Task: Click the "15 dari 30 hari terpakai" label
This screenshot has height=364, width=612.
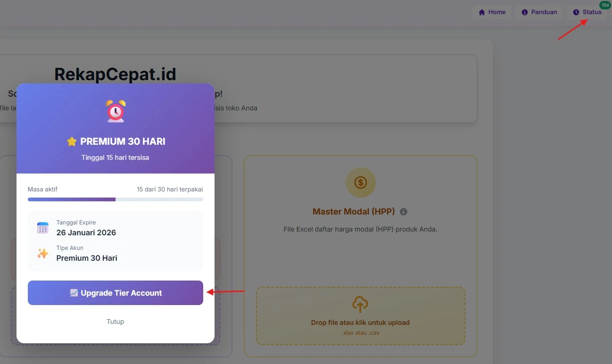Action: pos(170,189)
